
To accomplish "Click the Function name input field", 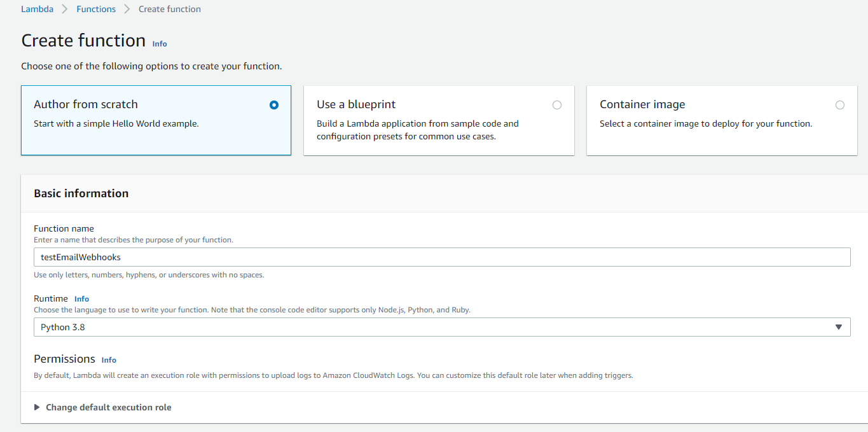I will (441, 257).
